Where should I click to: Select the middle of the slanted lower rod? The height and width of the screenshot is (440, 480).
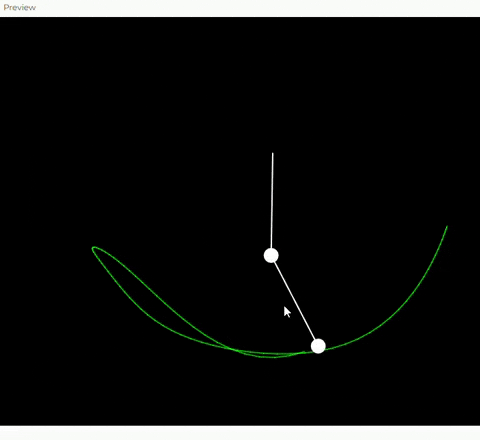[x=294, y=301]
